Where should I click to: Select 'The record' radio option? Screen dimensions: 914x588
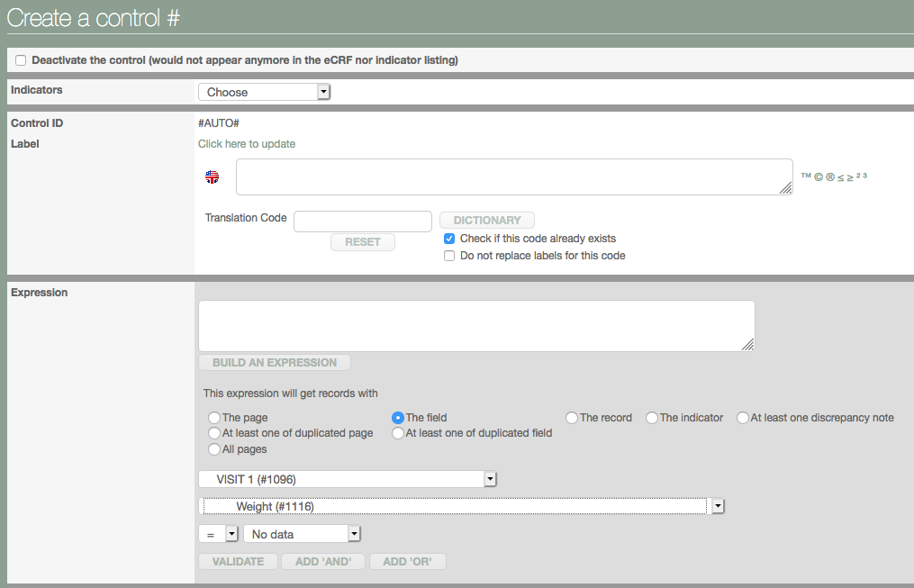pyautogui.click(x=573, y=418)
